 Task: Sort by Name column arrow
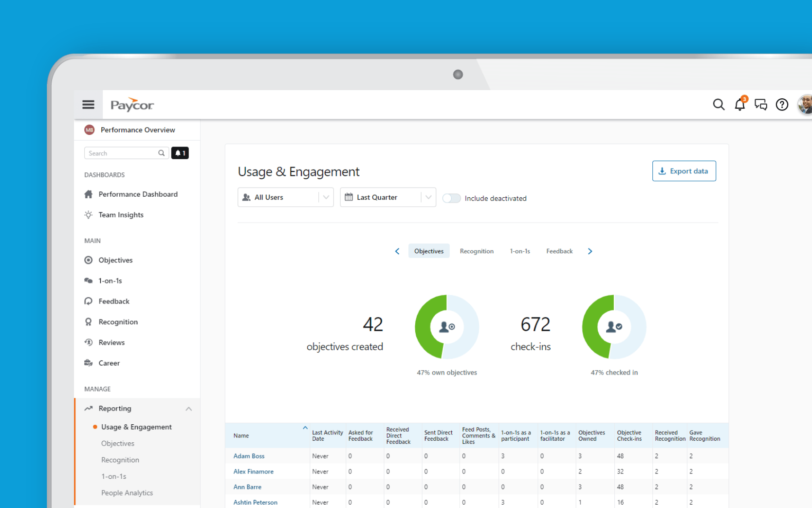[x=305, y=428]
